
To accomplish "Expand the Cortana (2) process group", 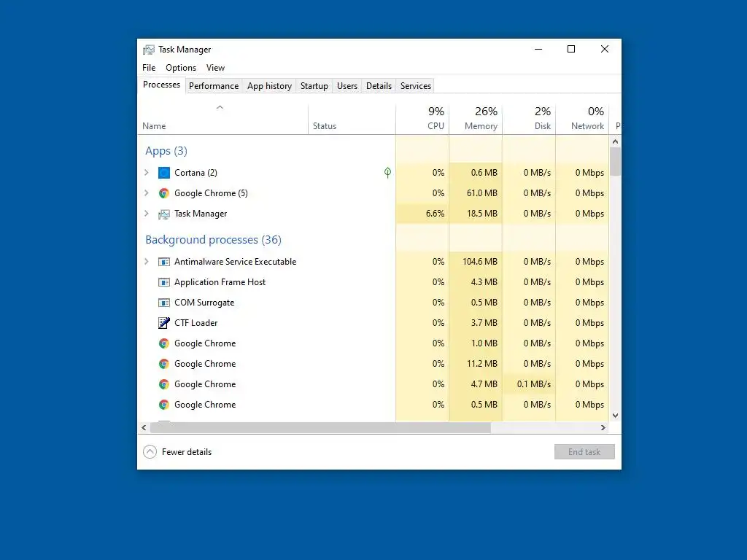I will click(147, 172).
